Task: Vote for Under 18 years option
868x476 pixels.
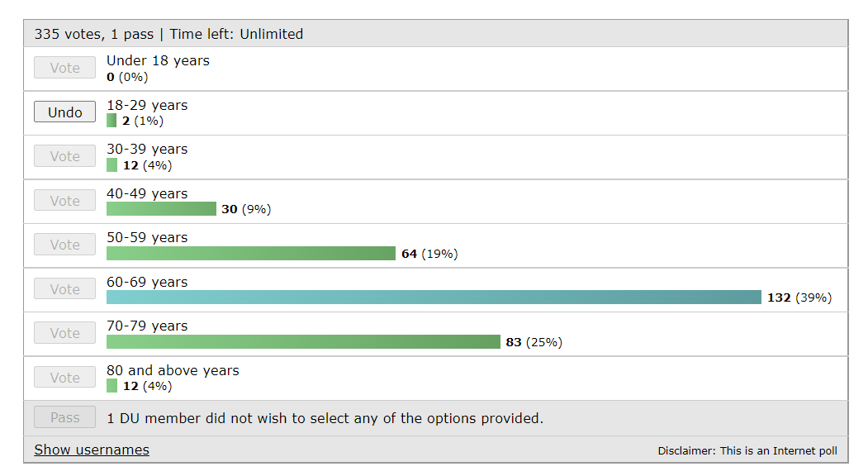Action: pyautogui.click(x=64, y=68)
